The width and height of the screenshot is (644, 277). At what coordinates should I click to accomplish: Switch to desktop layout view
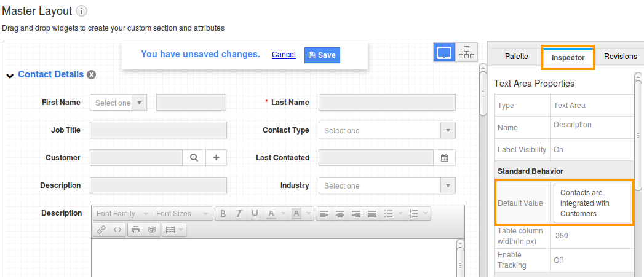pyautogui.click(x=444, y=52)
